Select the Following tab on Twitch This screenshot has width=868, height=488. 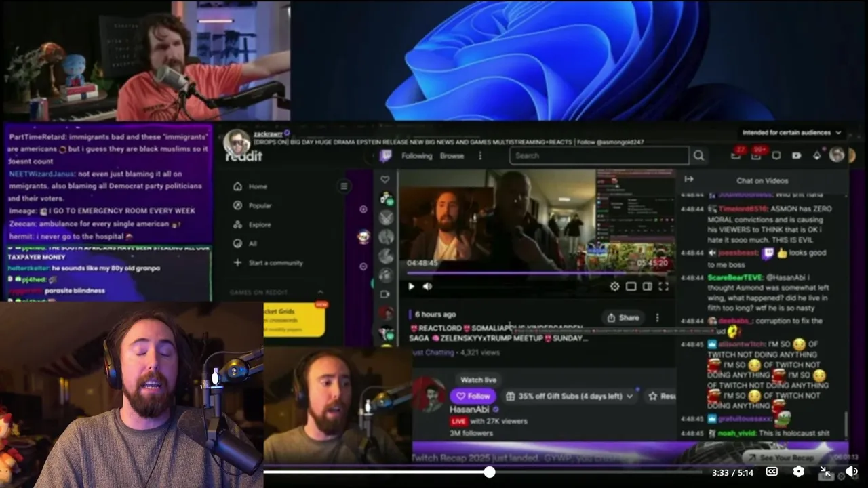click(416, 156)
